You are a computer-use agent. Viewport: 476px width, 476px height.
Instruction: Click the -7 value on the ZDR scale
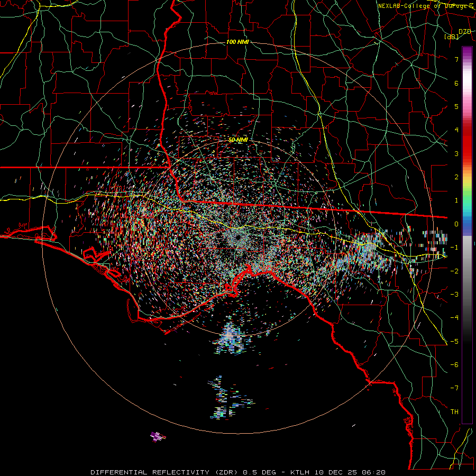(454, 388)
